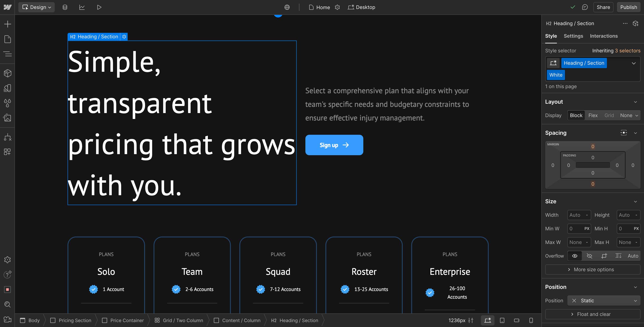Image resolution: width=644 pixels, height=327 pixels.
Task: Open the CMS database icon
Action: 65,7
